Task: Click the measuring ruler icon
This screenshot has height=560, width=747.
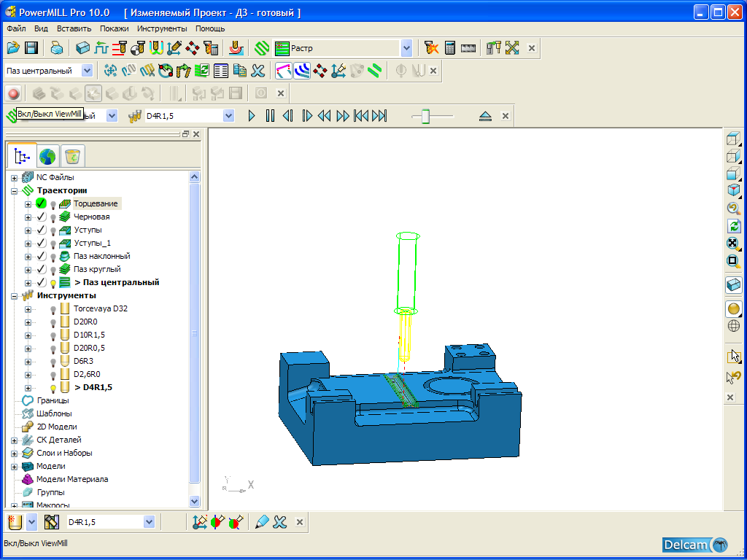Action: [468, 47]
